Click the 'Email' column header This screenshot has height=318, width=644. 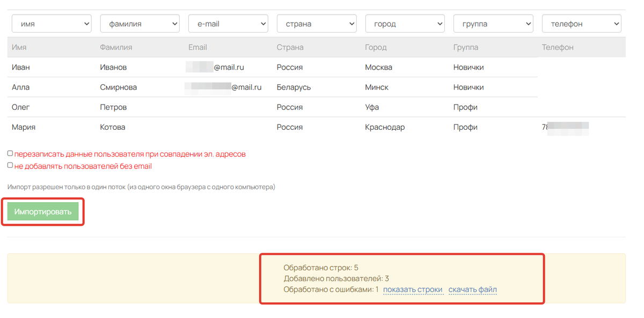(x=197, y=47)
